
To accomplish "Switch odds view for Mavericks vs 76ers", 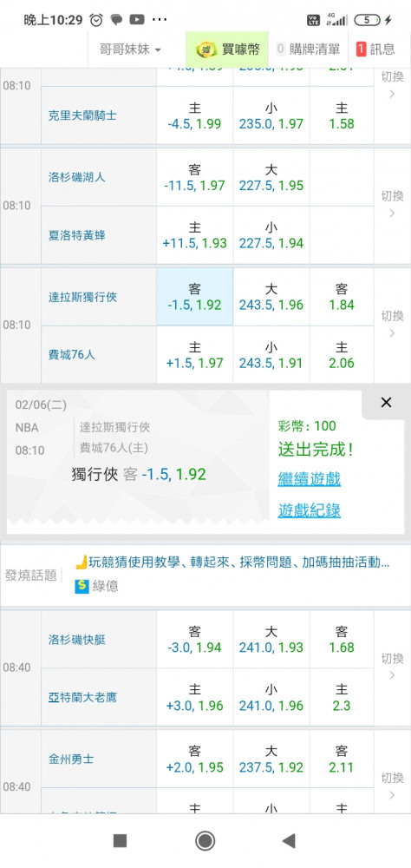I will (x=392, y=324).
